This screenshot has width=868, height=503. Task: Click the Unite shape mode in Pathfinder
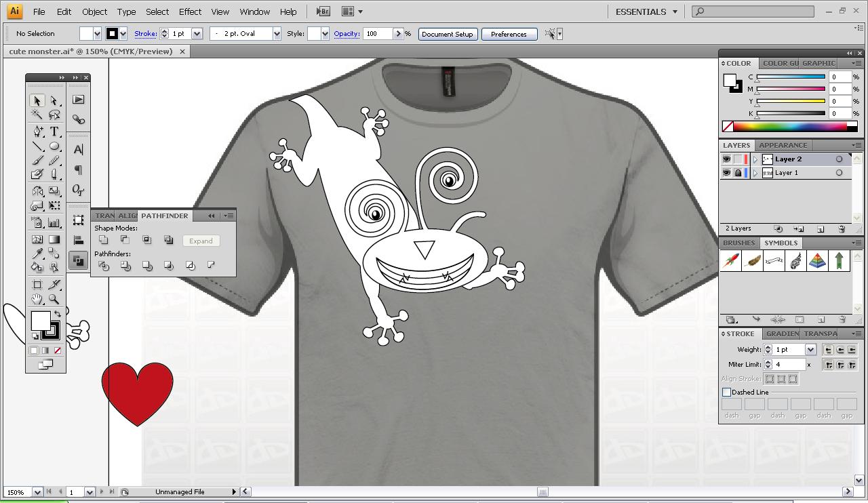103,240
